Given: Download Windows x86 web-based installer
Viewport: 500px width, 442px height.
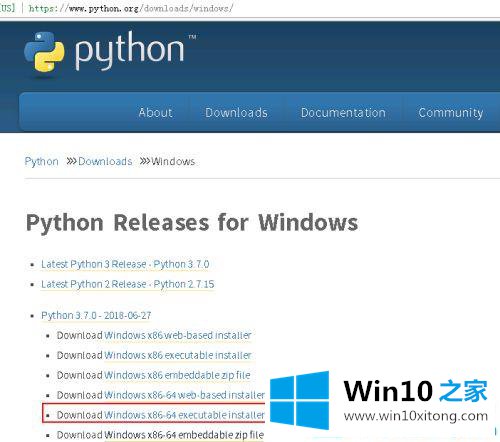Looking at the screenshot, I should (178, 335).
